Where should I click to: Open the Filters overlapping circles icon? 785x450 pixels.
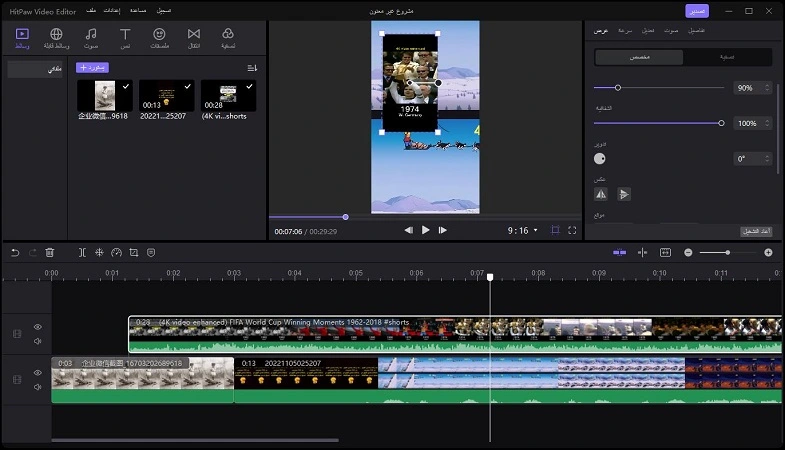click(x=228, y=38)
